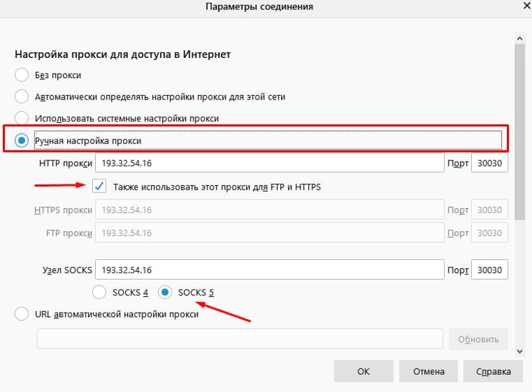Click the scrollbar up arrow
Screen dimensions: 532x392
coord(519,39)
